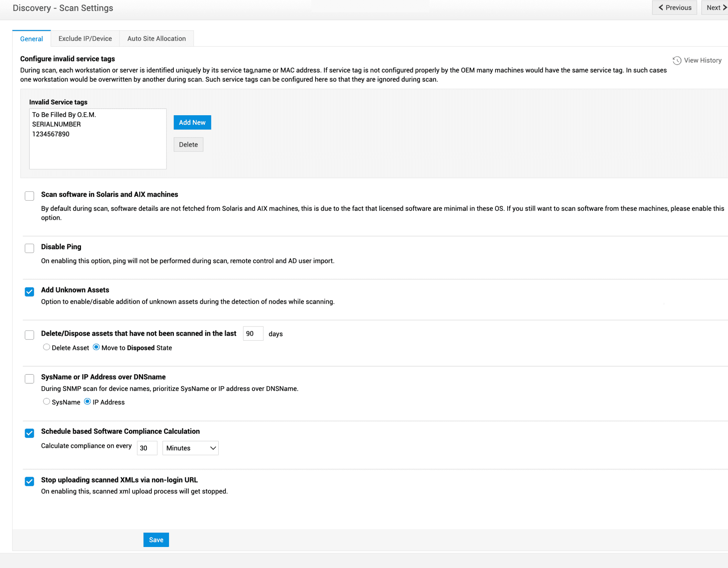Switch to Exclude IP/Device tab
728x568 pixels.
pos(85,39)
